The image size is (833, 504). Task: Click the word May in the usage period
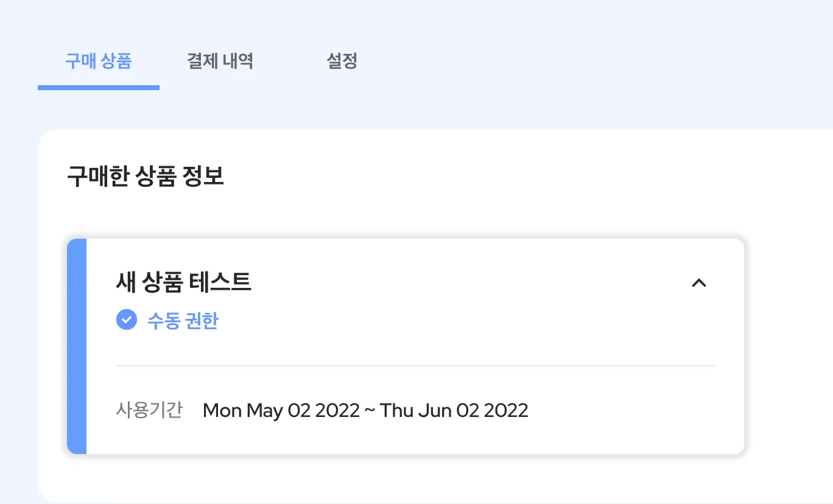point(265,411)
